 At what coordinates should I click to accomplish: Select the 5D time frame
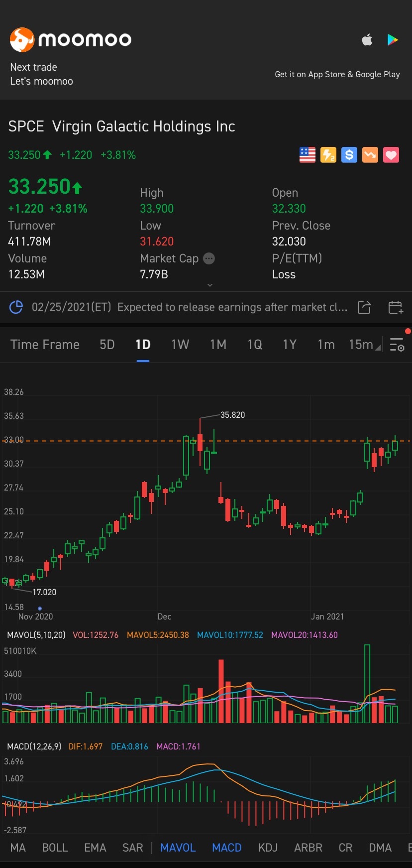pyautogui.click(x=107, y=345)
